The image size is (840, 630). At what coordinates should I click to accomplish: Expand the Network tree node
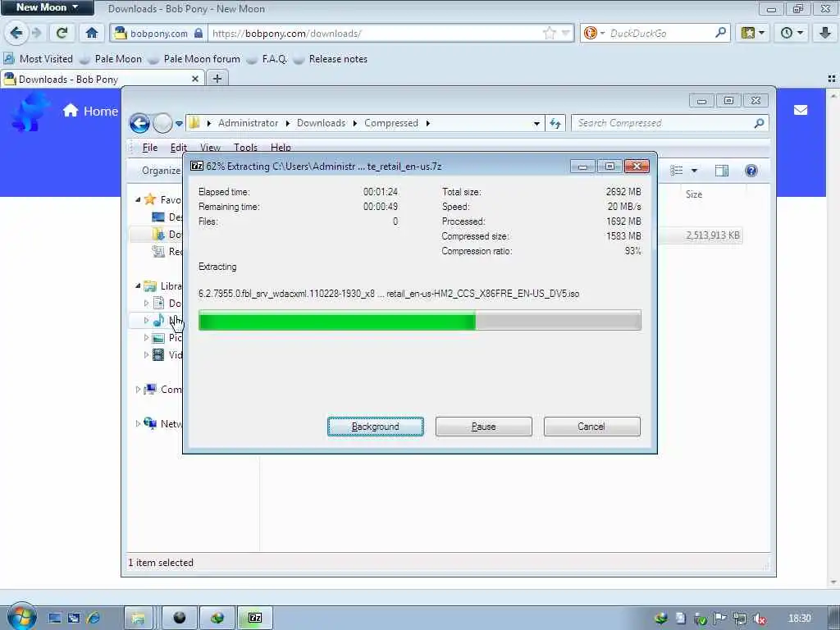tap(138, 423)
